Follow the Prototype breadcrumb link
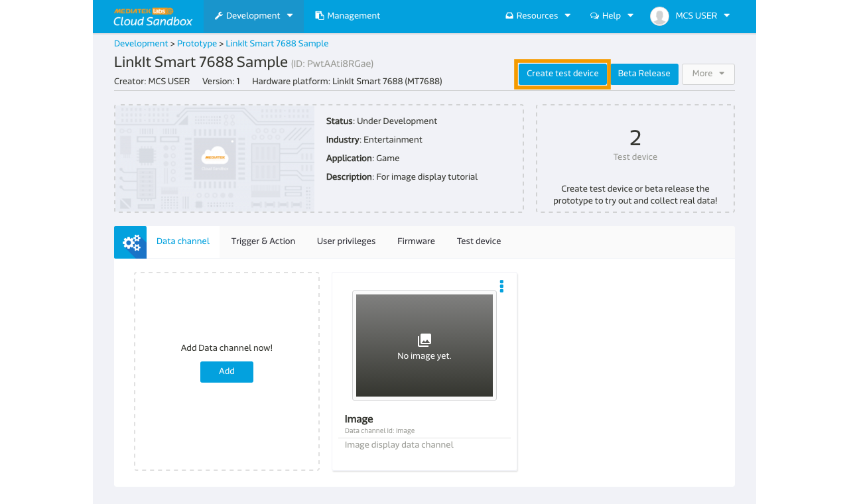The image size is (849, 504). coord(197,43)
